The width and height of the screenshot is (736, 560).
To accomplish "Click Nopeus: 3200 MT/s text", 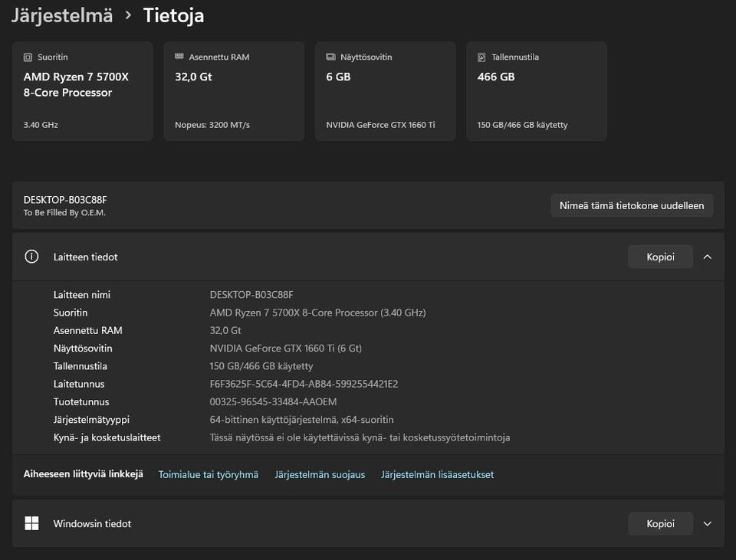I will pyautogui.click(x=212, y=125).
